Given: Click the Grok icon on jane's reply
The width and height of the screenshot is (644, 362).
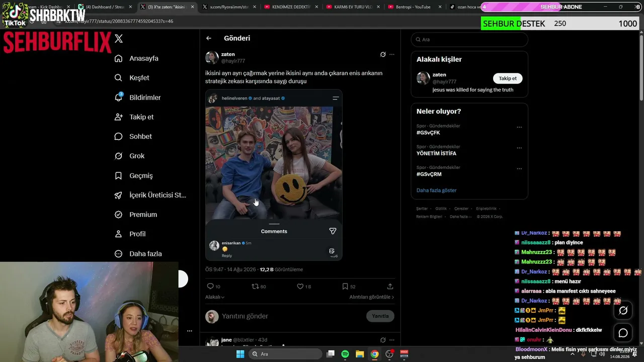Looking at the screenshot, I should click(x=383, y=340).
